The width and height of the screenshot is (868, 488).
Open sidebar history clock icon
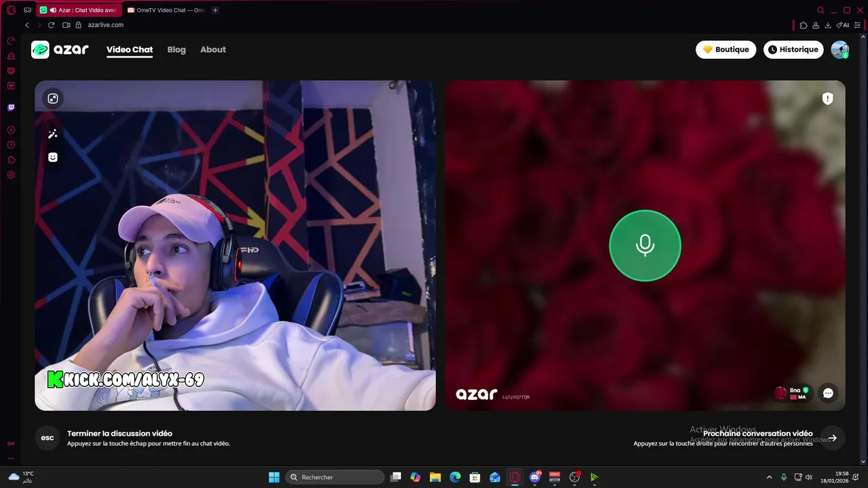tap(11, 145)
